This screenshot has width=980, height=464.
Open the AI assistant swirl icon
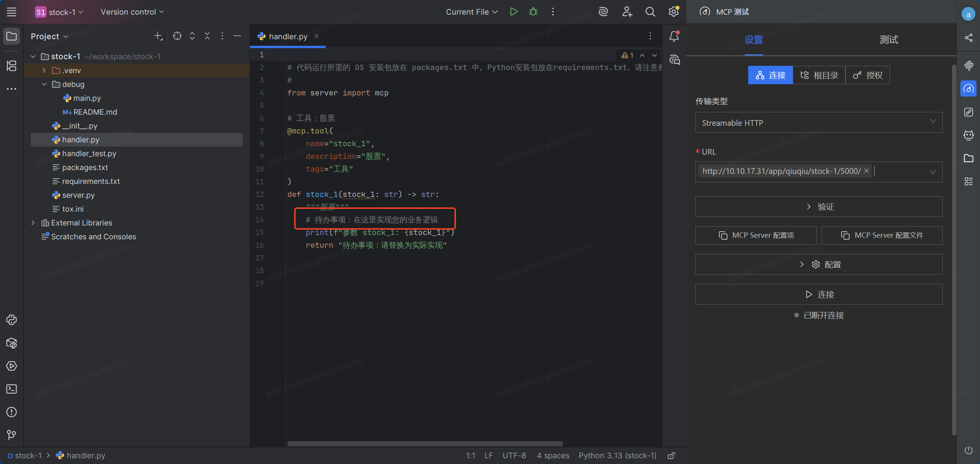tap(603, 12)
